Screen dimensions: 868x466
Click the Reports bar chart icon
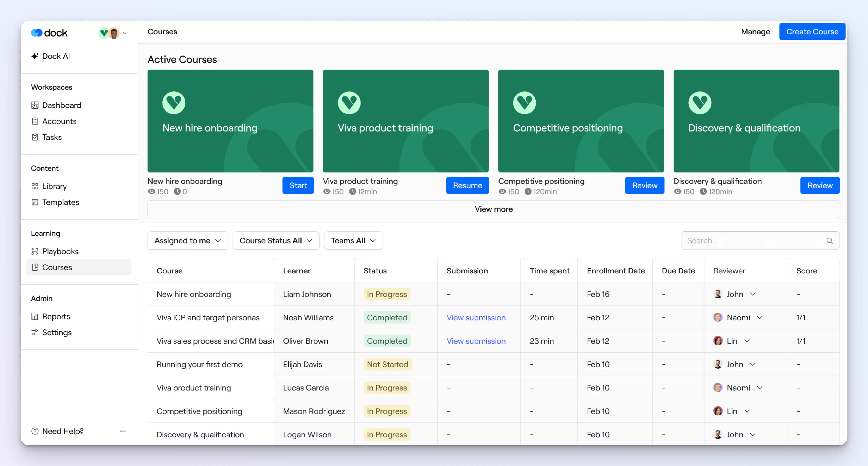(x=35, y=316)
